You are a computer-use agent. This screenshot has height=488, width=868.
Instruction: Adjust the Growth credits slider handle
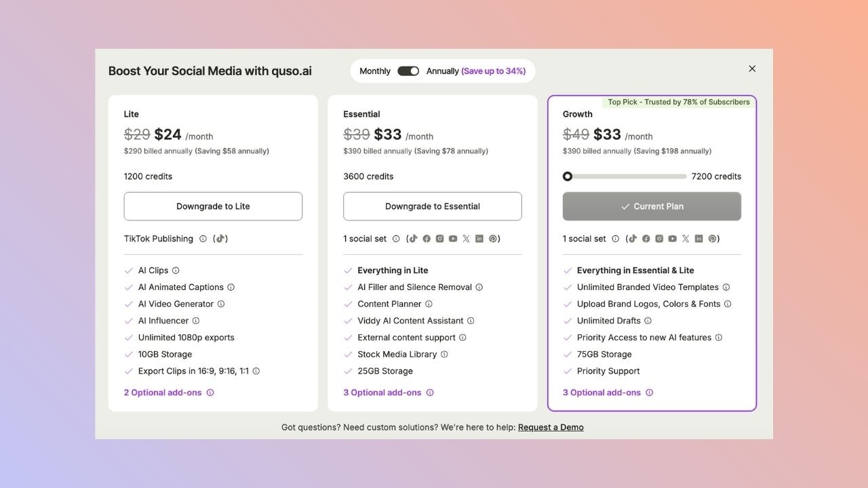[x=568, y=176]
